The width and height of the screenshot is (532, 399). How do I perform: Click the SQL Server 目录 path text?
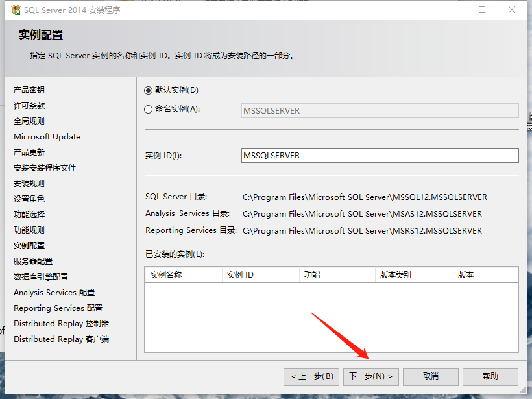click(365, 197)
